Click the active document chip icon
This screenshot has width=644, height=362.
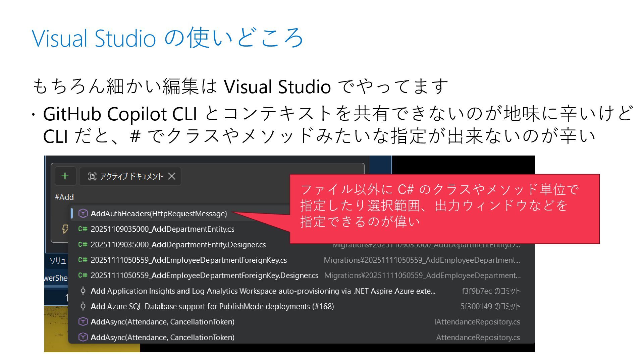[92, 176]
